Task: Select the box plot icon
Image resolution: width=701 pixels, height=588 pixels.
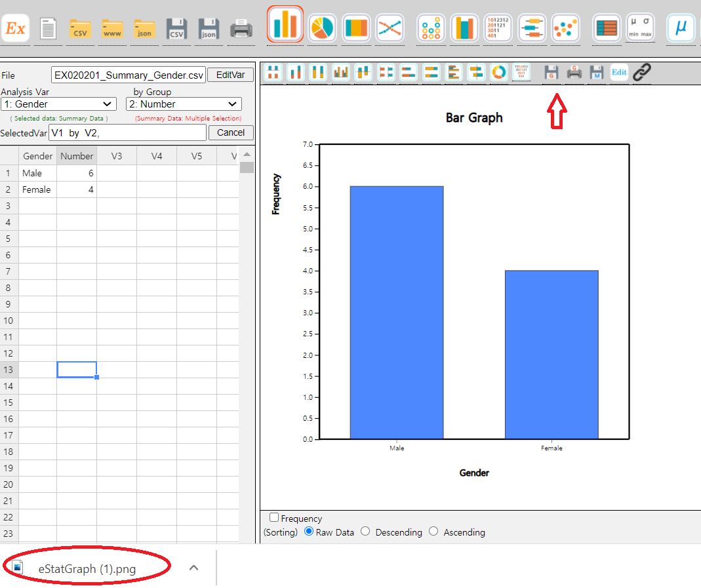Action: [x=532, y=28]
